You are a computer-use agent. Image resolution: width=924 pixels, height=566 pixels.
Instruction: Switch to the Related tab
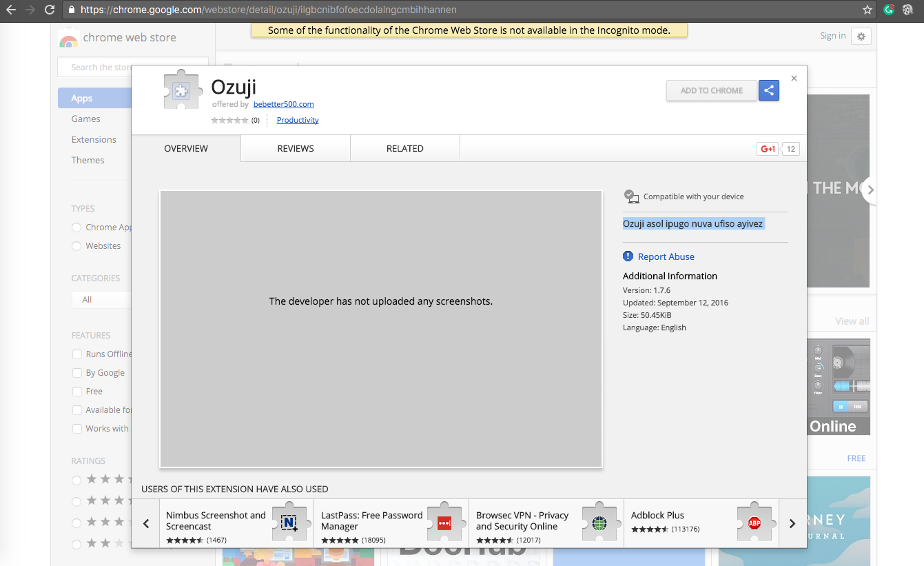point(405,148)
